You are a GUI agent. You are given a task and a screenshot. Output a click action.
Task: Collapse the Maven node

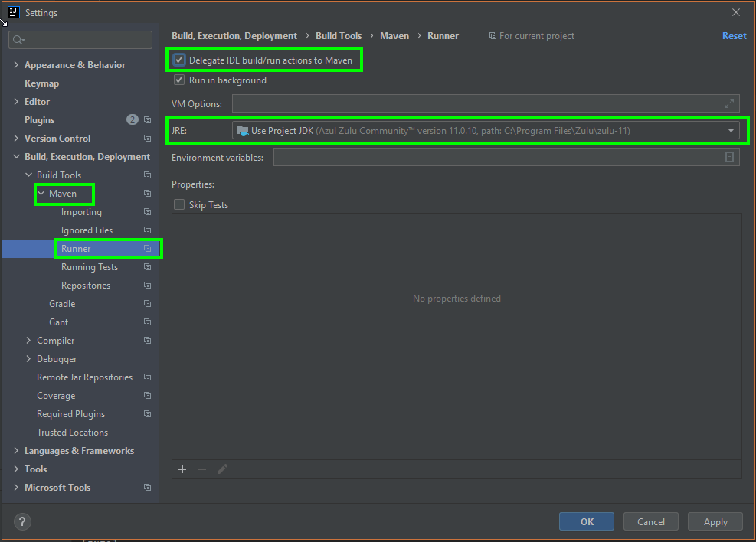pos(41,193)
